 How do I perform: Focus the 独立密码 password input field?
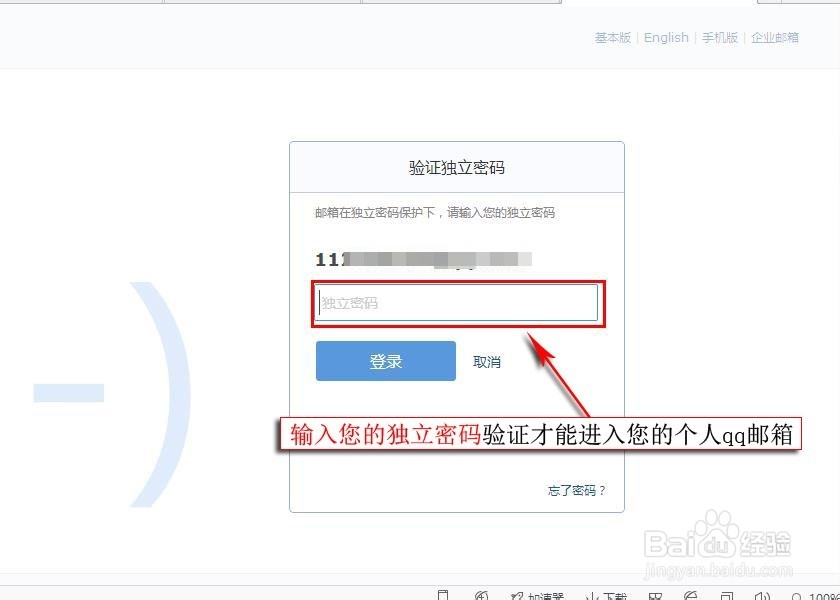tap(456, 303)
